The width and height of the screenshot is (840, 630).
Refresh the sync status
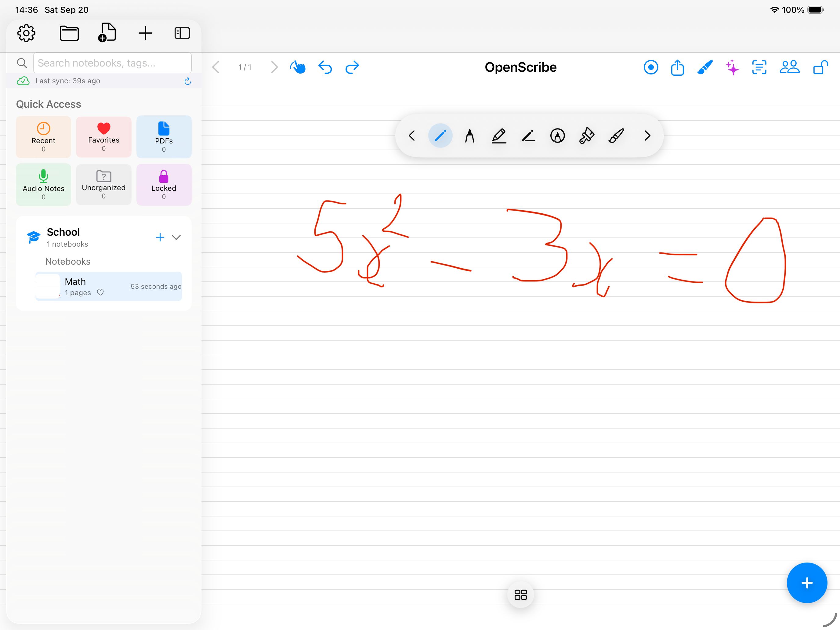(x=187, y=81)
